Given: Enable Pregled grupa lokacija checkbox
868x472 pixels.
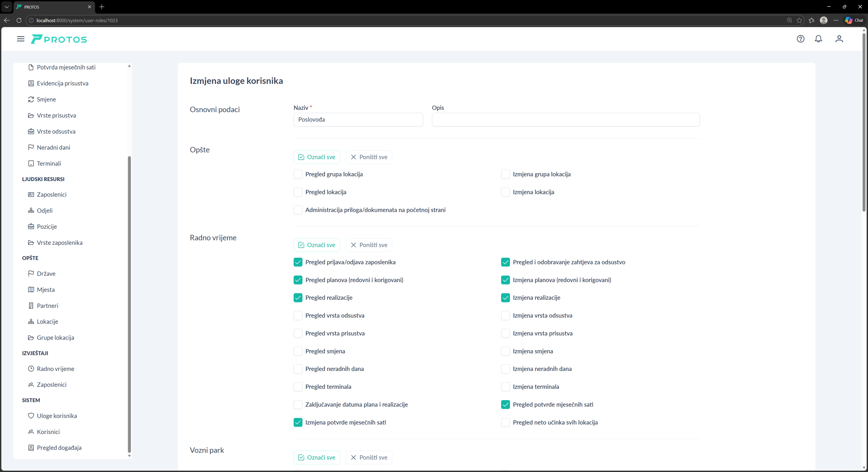Looking at the screenshot, I should [298, 174].
